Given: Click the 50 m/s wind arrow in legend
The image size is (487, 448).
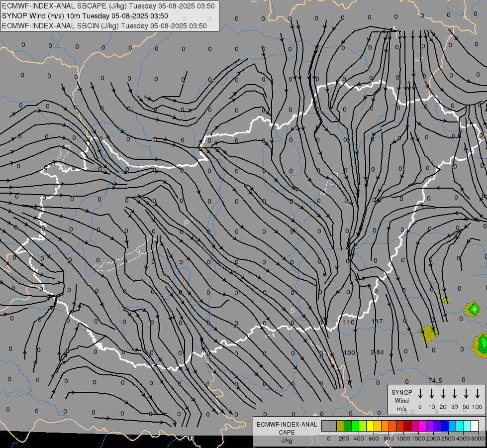Looking at the screenshot, I should (x=466, y=393).
